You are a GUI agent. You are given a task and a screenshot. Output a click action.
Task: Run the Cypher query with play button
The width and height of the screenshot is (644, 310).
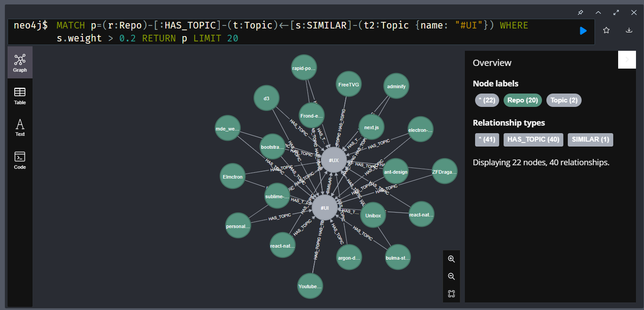(583, 31)
